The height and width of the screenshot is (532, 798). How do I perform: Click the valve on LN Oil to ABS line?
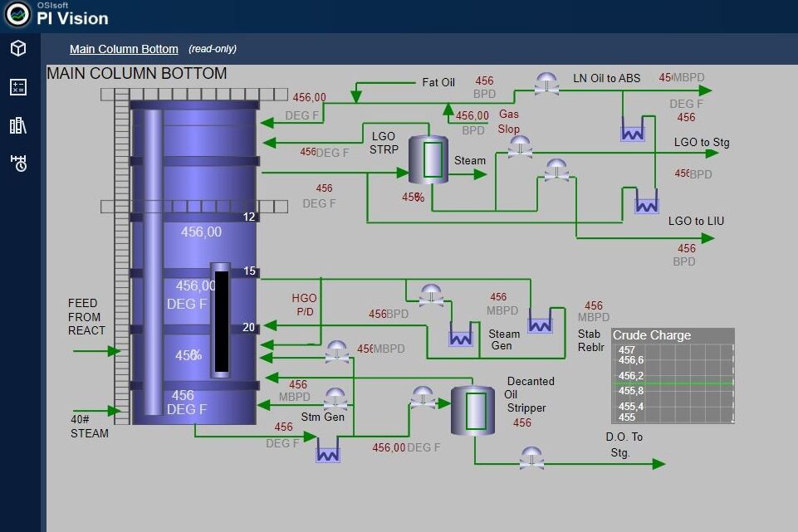click(x=546, y=84)
